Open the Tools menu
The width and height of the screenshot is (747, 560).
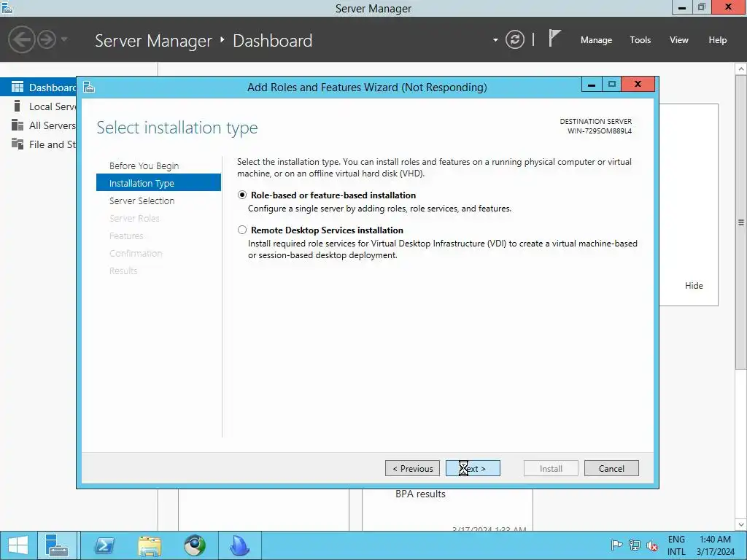tap(640, 40)
